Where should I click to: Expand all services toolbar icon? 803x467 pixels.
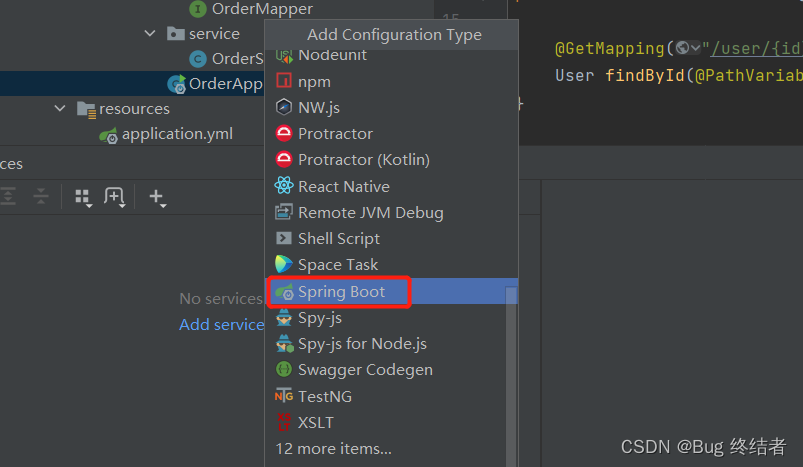point(7,196)
